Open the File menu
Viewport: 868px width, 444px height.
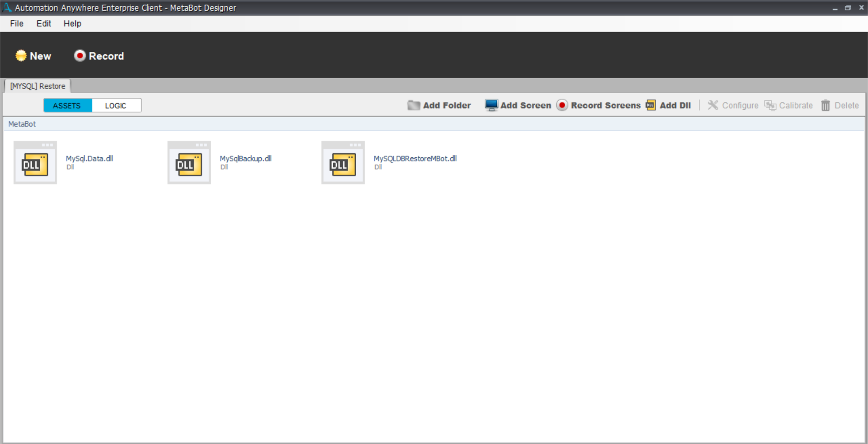click(17, 23)
